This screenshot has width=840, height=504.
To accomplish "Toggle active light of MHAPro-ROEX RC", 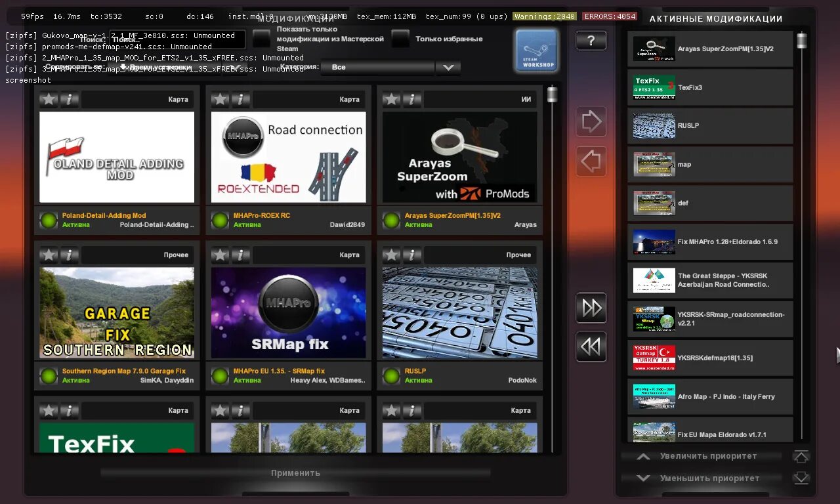I will (x=220, y=220).
